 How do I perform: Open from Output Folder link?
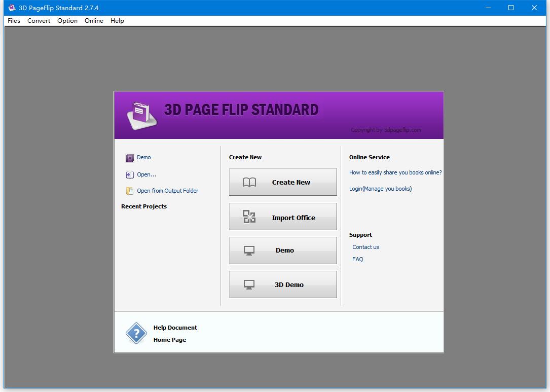(167, 191)
